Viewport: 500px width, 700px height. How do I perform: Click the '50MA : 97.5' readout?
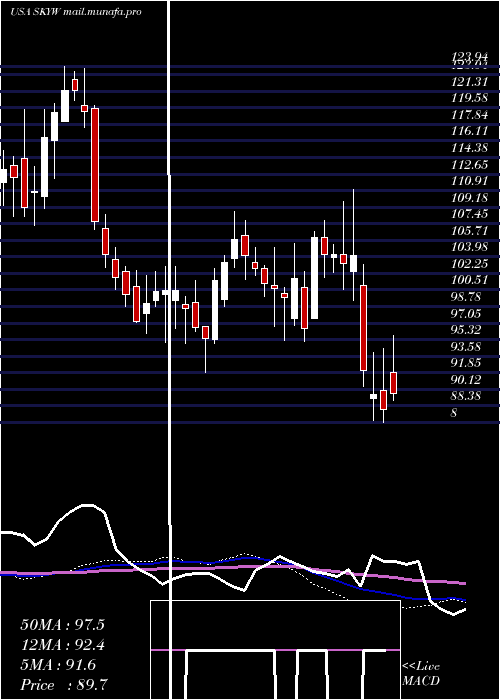point(62,625)
